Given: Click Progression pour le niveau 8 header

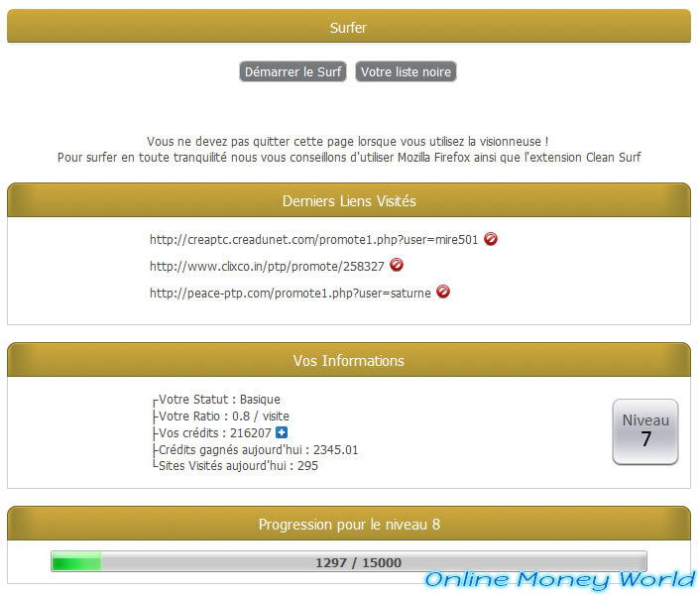Looking at the screenshot, I should point(349,525).
